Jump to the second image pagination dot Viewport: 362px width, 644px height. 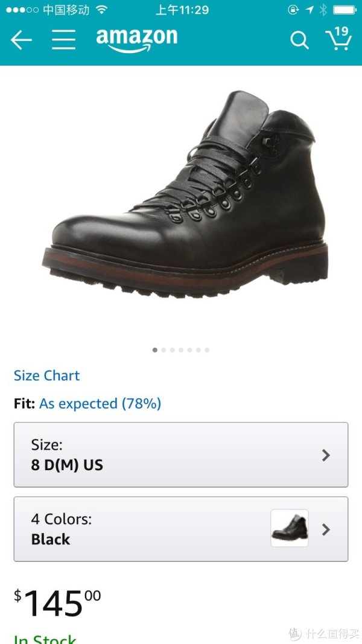164,350
